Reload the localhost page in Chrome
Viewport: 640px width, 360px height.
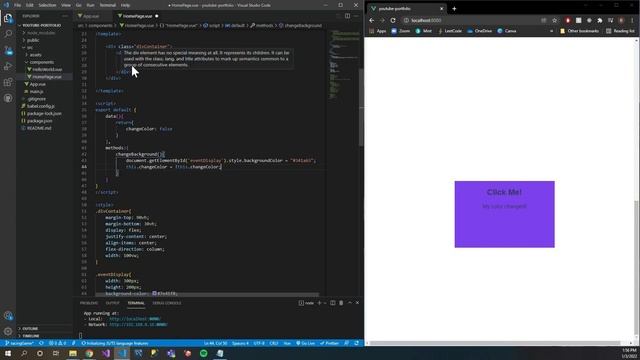click(393, 20)
